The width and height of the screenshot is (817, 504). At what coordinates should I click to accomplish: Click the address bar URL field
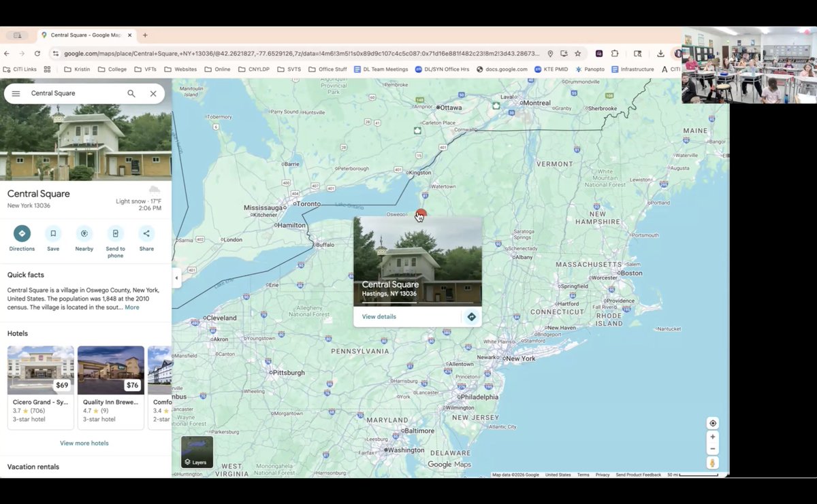tap(303, 54)
